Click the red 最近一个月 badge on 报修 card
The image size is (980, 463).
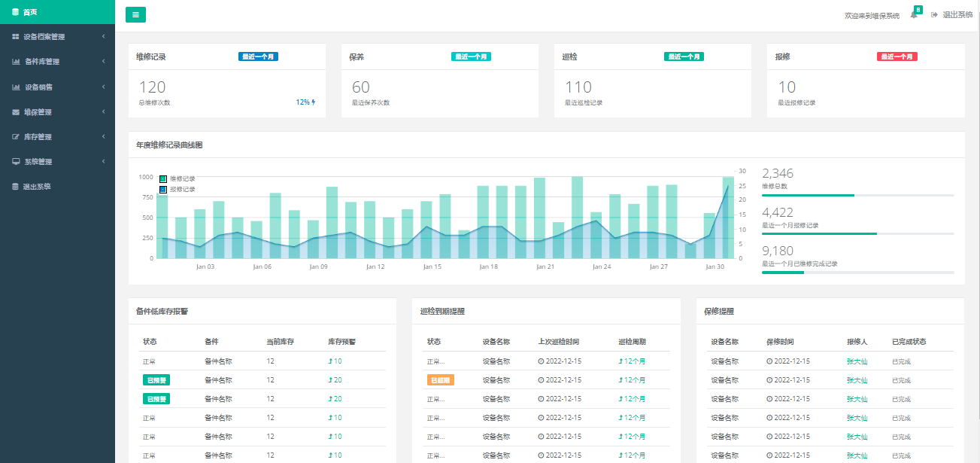point(897,56)
